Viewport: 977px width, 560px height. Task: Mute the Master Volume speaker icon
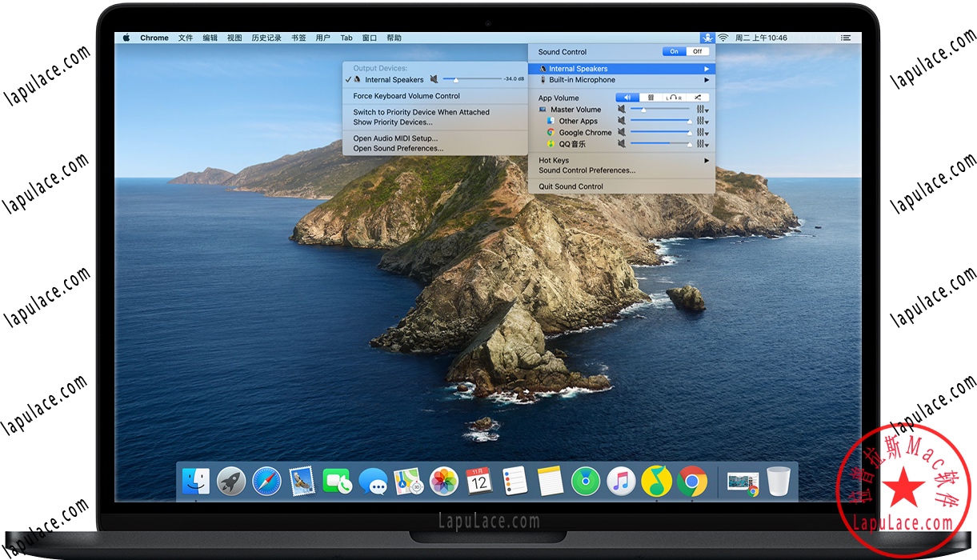[623, 109]
